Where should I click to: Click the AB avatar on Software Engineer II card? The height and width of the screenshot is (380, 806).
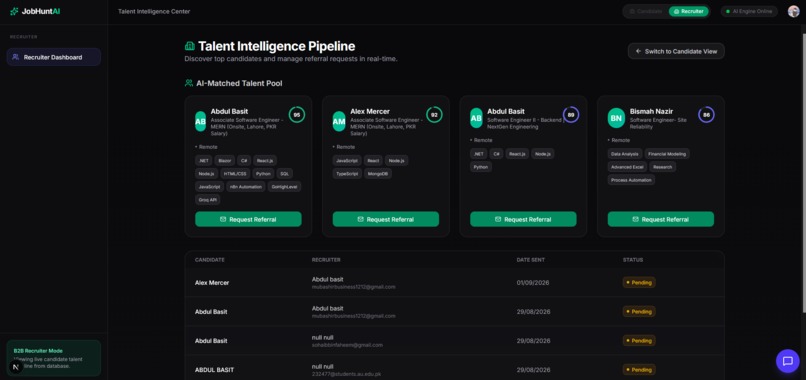pos(477,118)
